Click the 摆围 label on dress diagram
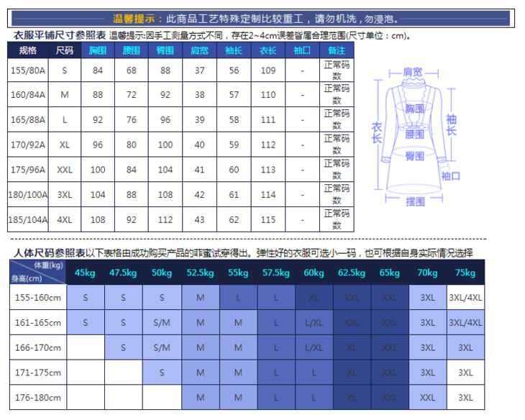 point(415,201)
